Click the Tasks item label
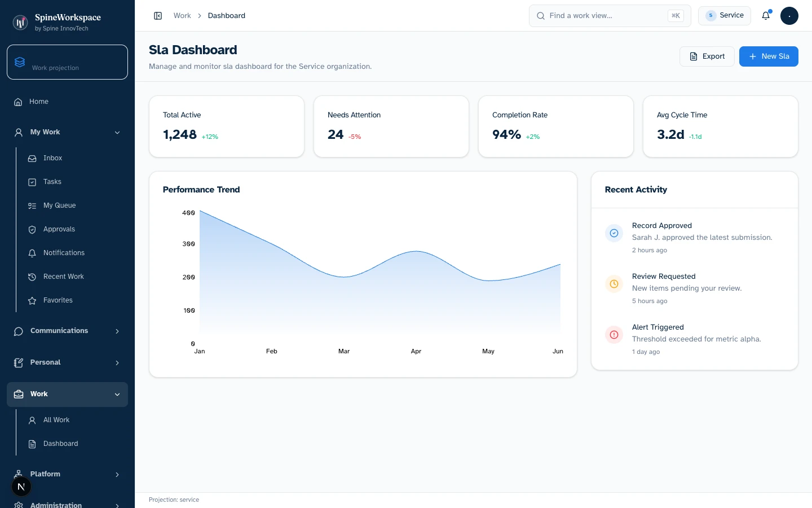This screenshot has height=508, width=812. coord(52,182)
